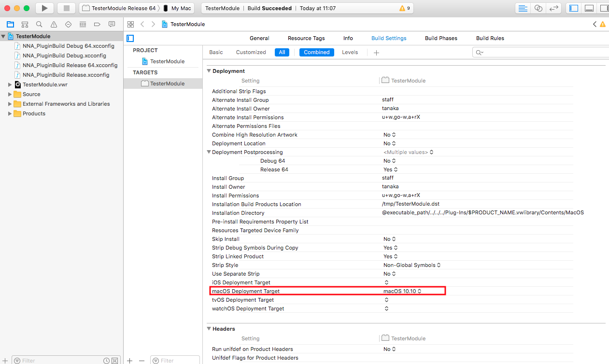Choose the My Mac run destination
The height and width of the screenshot is (364, 609).
[x=177, y=8]
